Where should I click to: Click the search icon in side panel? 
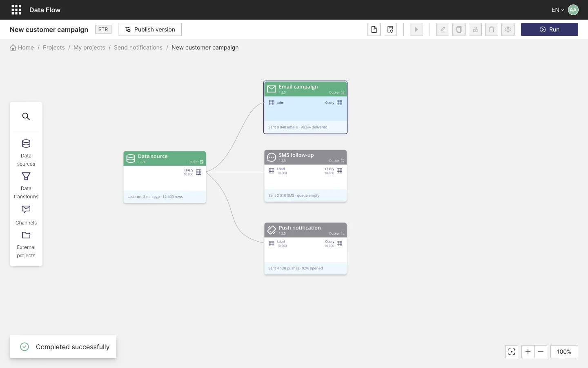[26, 117]
